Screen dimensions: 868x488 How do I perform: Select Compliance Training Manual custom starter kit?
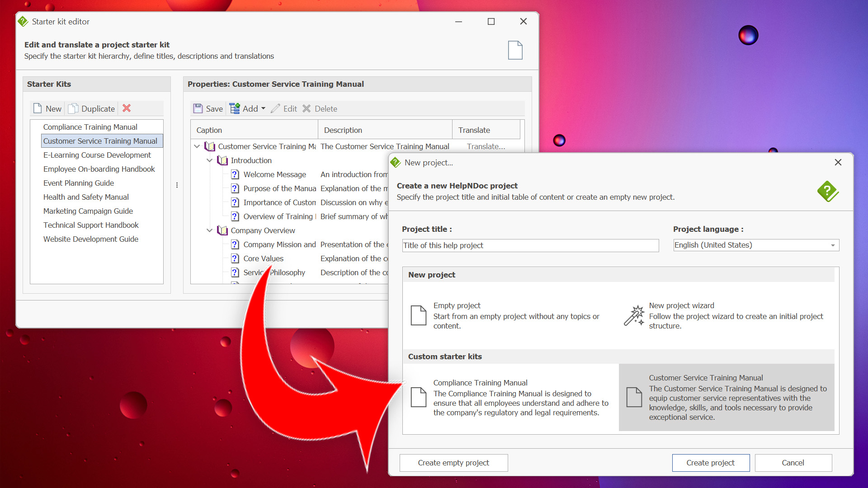[x=511, y=397]
